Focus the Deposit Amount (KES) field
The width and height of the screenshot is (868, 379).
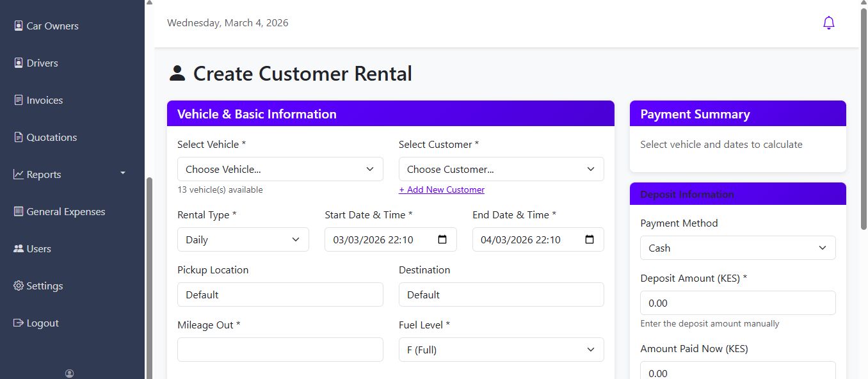(737, 303)
